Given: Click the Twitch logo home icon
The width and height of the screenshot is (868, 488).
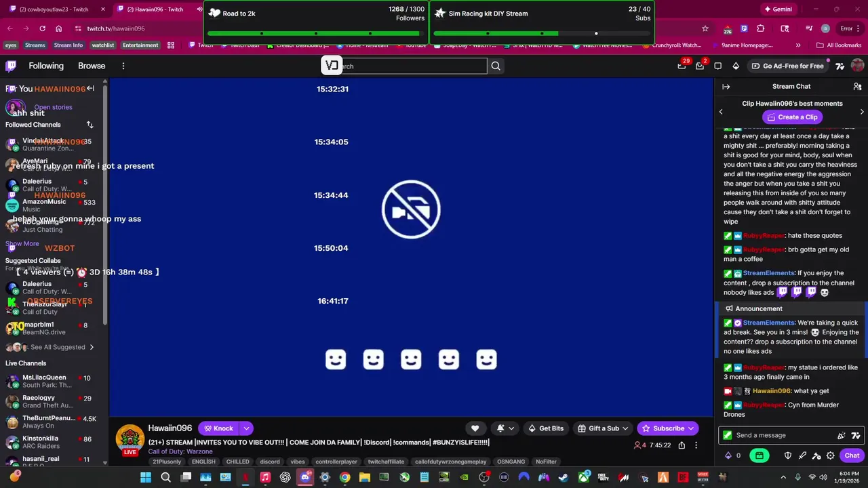Looking at the screenshot, I should [x=11, y=66].
